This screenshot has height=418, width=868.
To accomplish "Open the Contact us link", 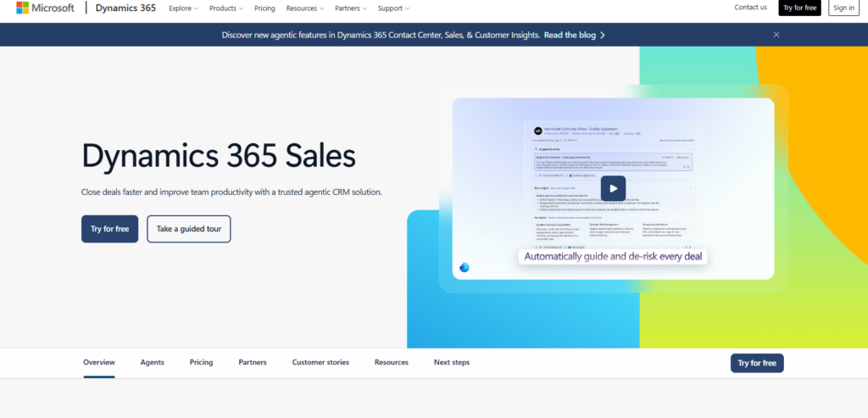I will (751, 7).
